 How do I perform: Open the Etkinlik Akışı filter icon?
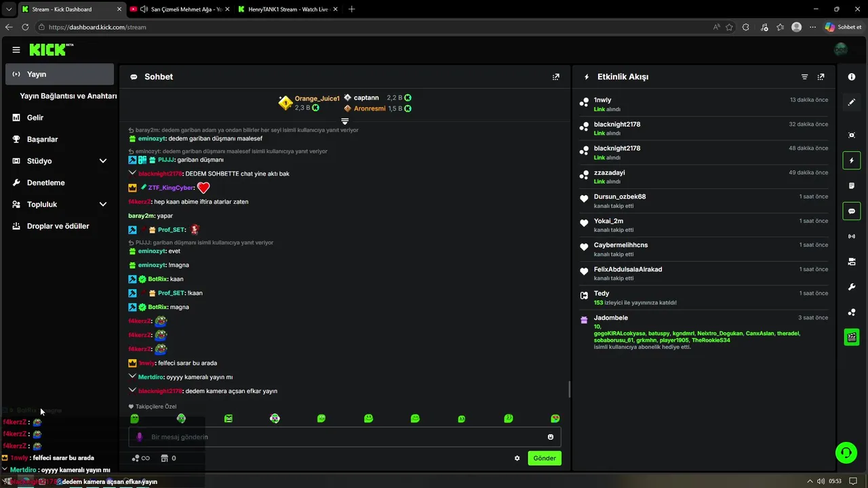click(x=805, y=77)
